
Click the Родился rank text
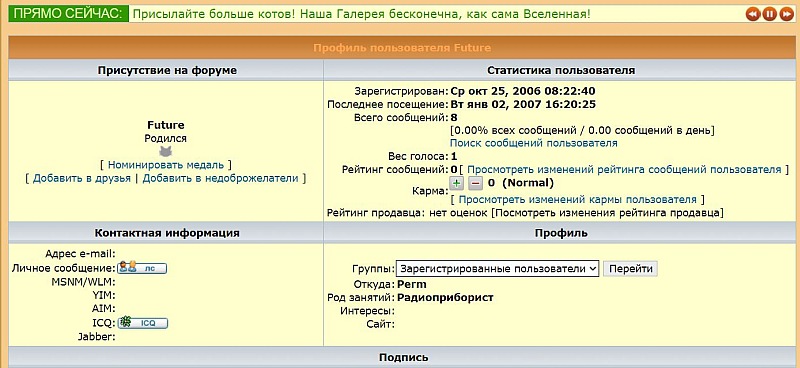coord(165,138)
